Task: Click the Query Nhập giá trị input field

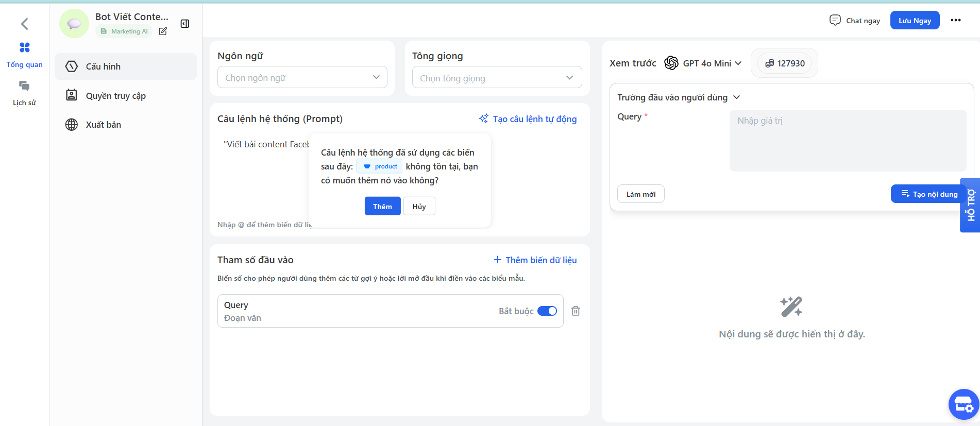Action: (x=848, y=140)
